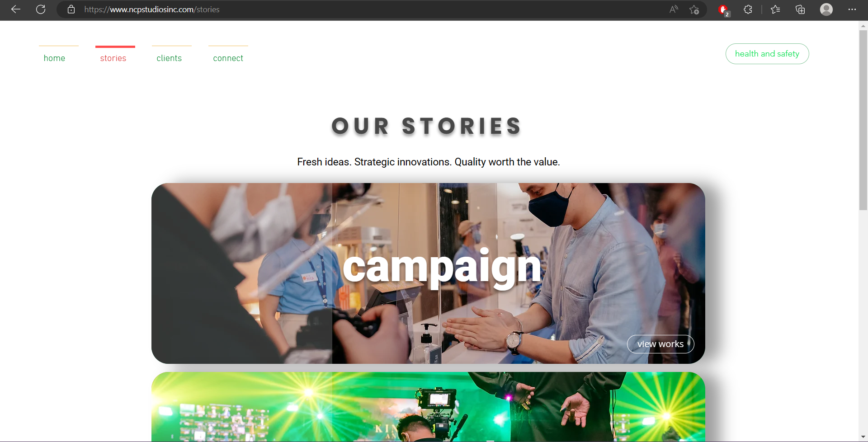This screenshot has height=442, width=868.
Task: Open the green concert lights story image
Action: (x=428, y=407)
